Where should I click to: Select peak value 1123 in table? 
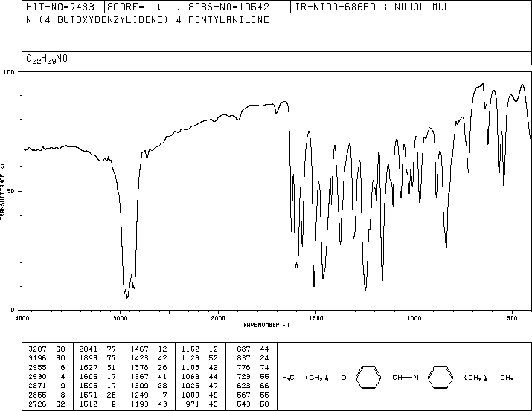(190, 358)
